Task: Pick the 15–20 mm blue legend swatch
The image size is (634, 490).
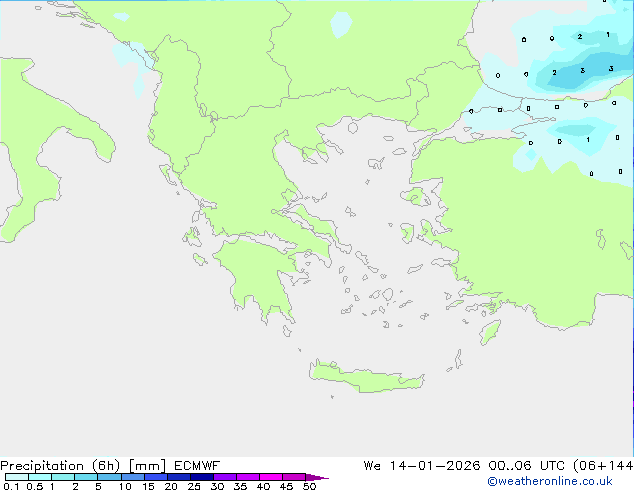Action: [156, 477]
